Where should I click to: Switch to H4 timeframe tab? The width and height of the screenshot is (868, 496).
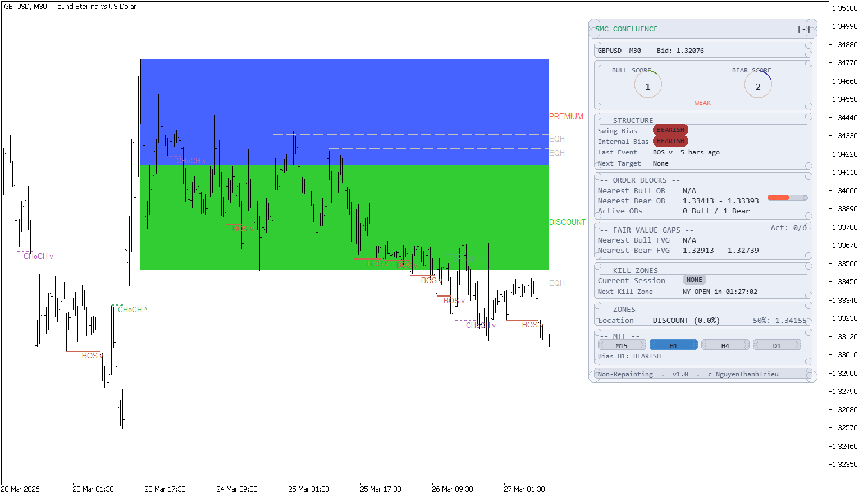[x=725, y=345]
